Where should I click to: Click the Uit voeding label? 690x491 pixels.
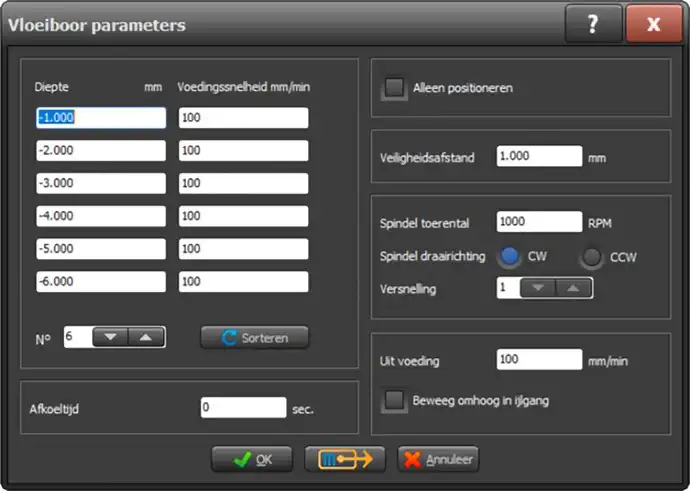(x=410, y=361)
